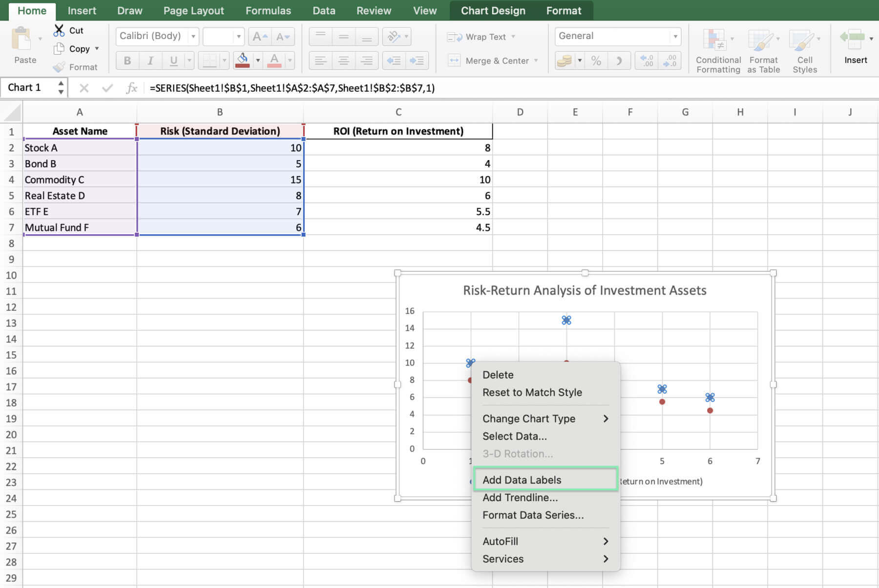879x588 pixels.
Task: Click the Insert cells icon
Action: coord(852,39)
